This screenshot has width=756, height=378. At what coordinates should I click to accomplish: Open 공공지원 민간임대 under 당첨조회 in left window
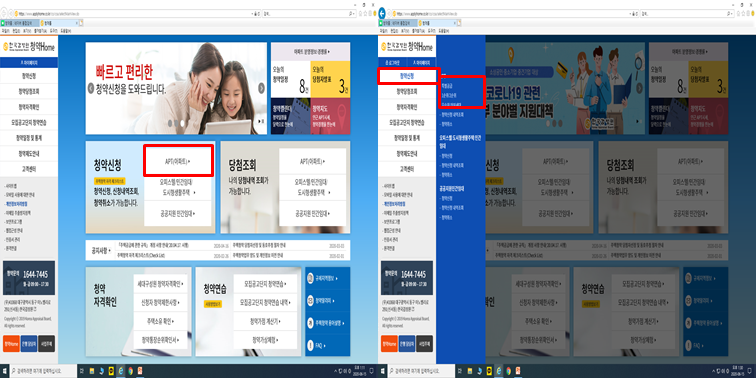[312, 213]
